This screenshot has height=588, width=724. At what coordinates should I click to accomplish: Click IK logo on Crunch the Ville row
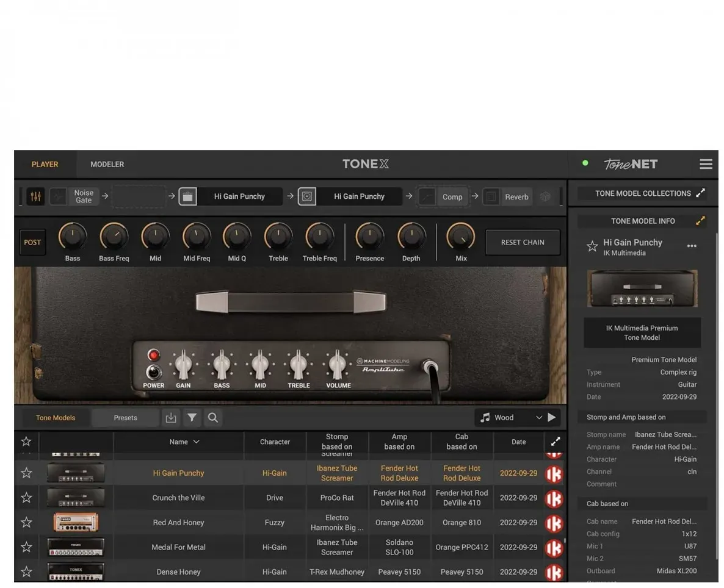[554, 499]
